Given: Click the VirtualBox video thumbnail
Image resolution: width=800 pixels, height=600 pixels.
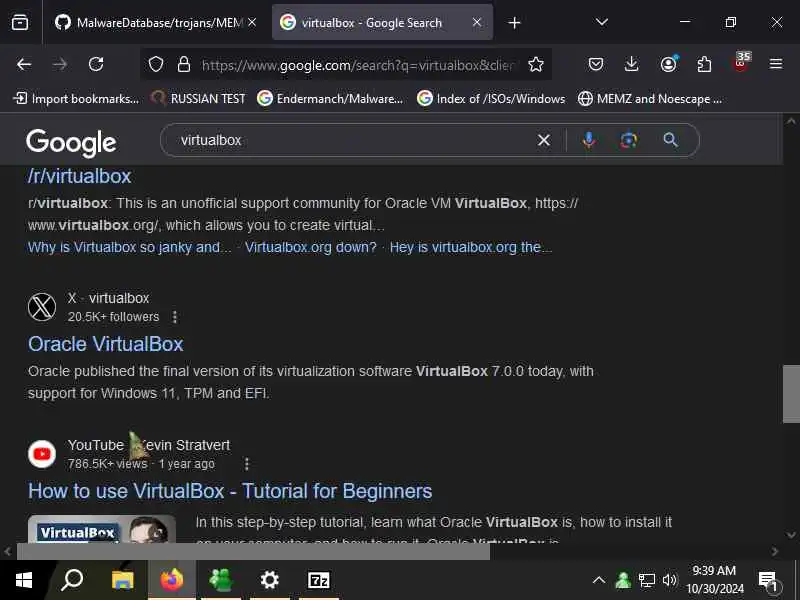Looking at the screenshot, I should click(102, 529).
